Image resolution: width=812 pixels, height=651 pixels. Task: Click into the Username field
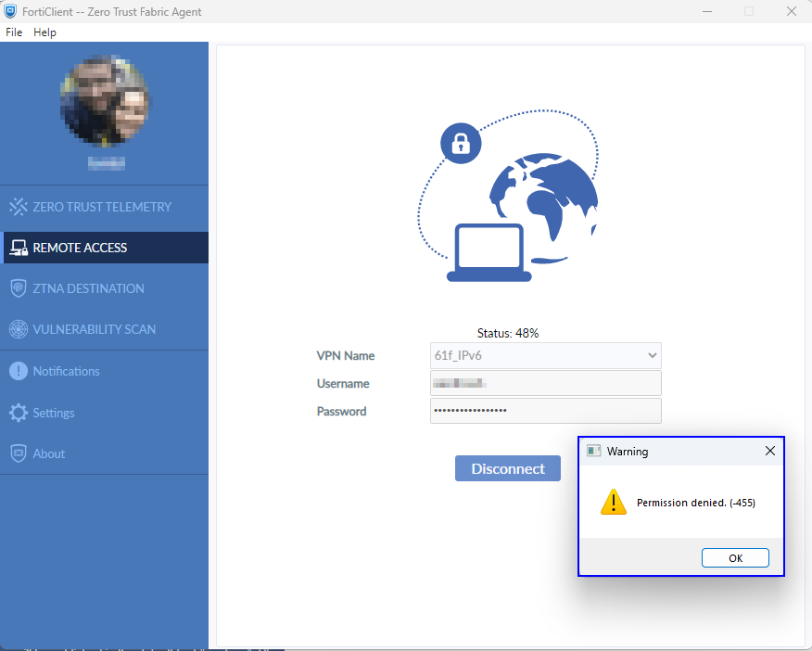[545, 383]
